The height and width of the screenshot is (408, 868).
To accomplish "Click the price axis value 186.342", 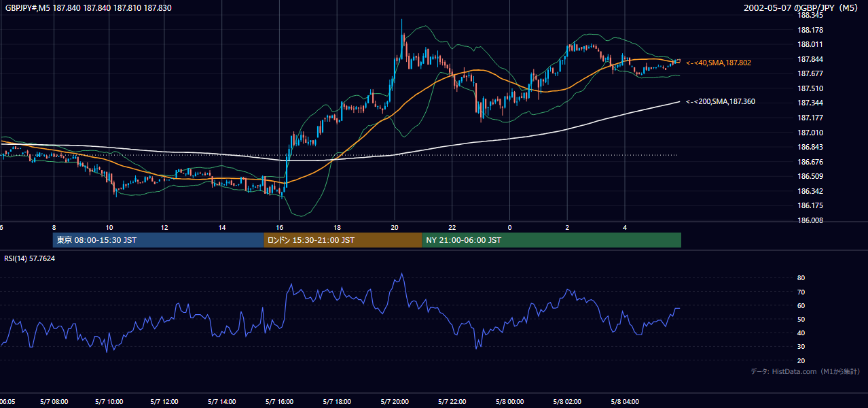I will coord(810,191).
